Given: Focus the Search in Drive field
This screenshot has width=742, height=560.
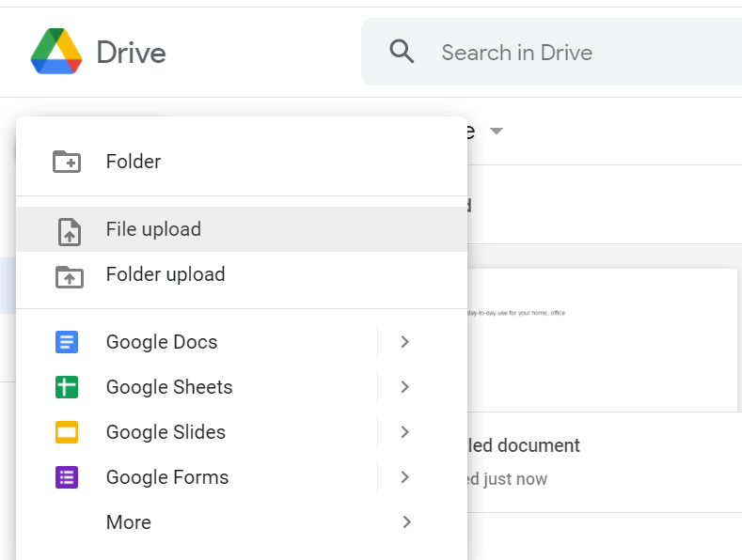Looking at the screenshot, I should coord(551,52).
